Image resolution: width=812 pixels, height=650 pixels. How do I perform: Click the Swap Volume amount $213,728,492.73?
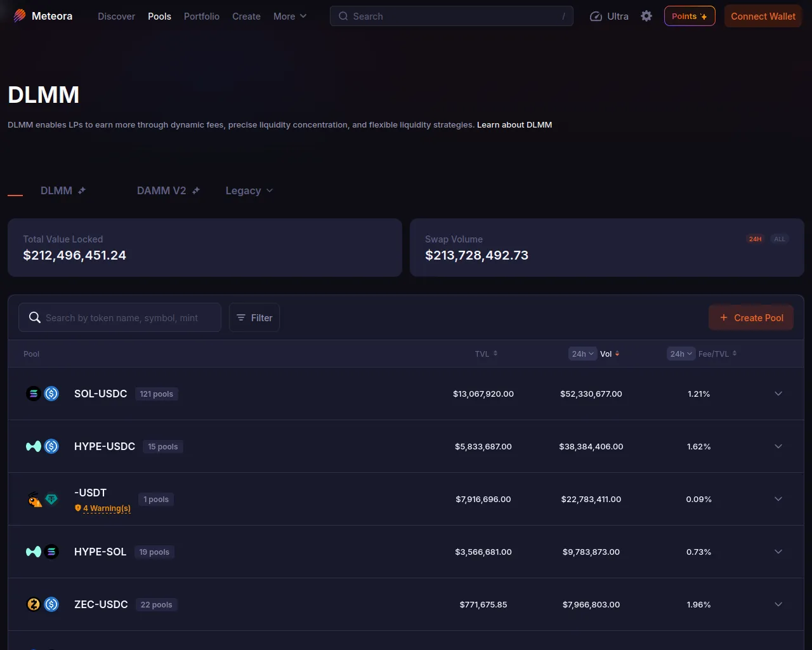pyautogui.click(x=476, y=255)
